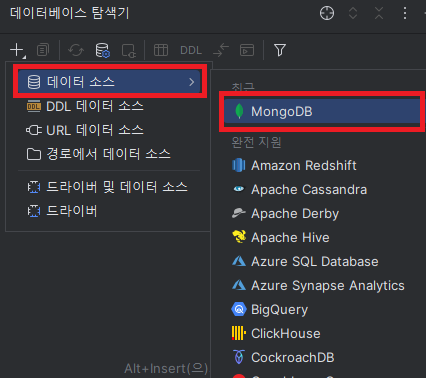
Task: Click the Filter funnel icon
Action: (x=280, y=50)
